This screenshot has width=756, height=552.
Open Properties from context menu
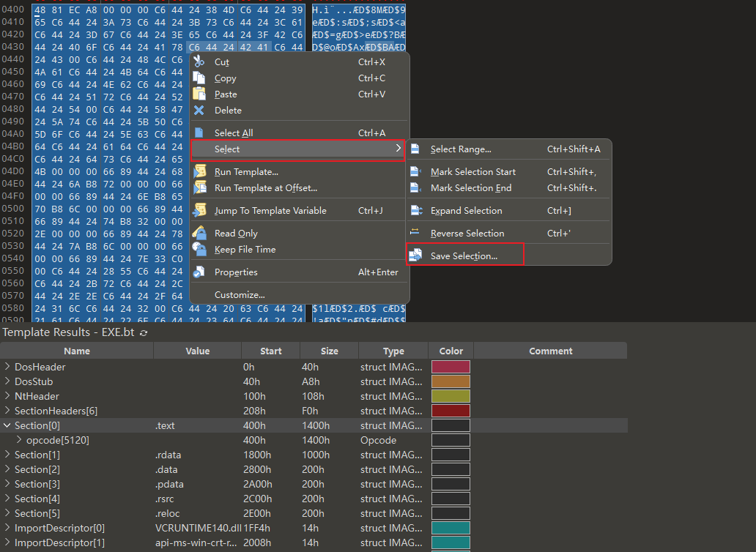236,272
